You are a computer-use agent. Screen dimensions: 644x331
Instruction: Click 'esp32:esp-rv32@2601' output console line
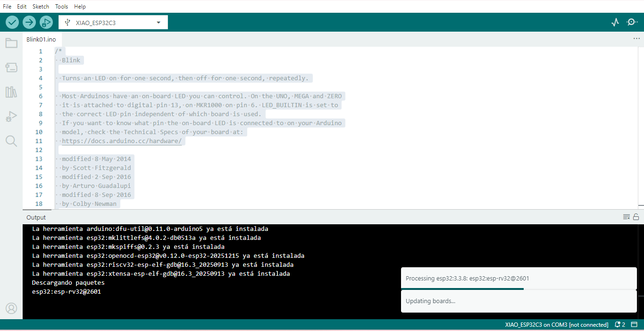[67, 291]
